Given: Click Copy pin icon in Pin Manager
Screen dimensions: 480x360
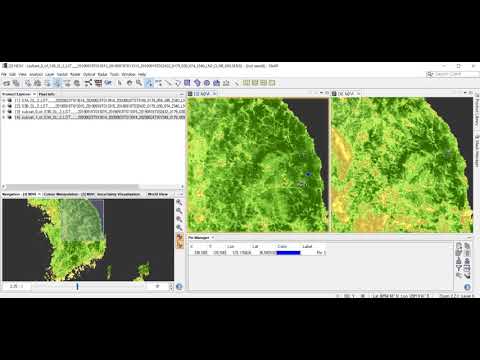Looking at the screenshot, I should pyautogui.click(x=467, y=246).
